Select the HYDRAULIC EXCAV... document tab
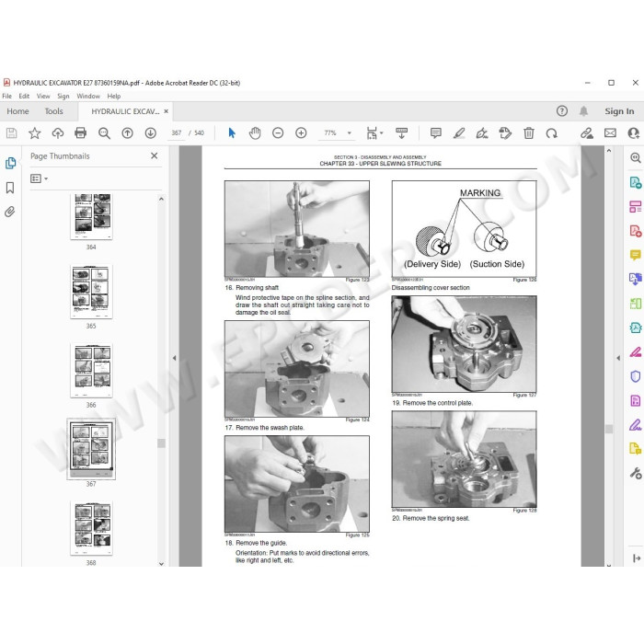Image resolution: width=644 pixels, height=644 pixels. pyautogui.click(x=125, y=111)
